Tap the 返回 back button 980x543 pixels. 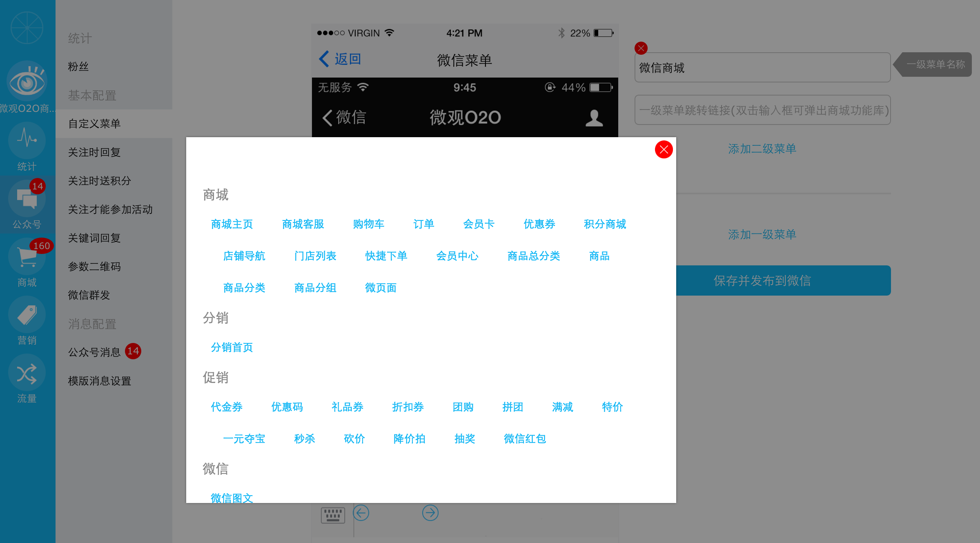click(340, 59)
